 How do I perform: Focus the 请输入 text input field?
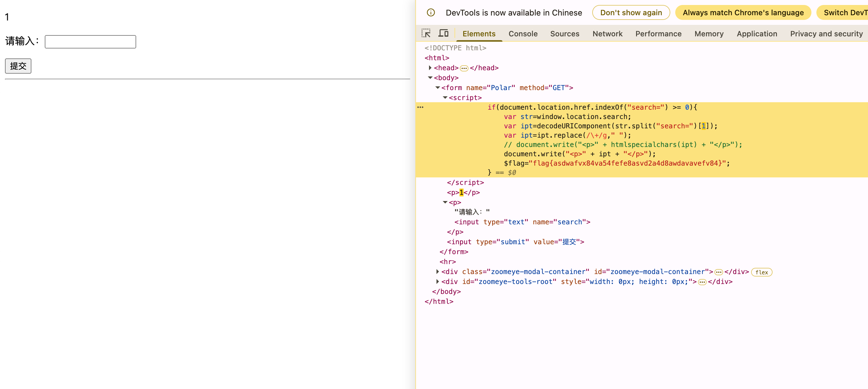[90, 42]
